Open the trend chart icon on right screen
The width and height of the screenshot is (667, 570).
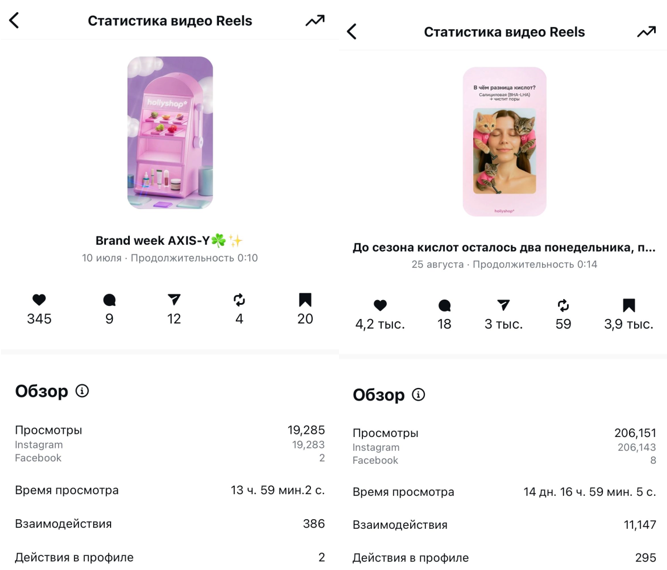tap(646, 32)
